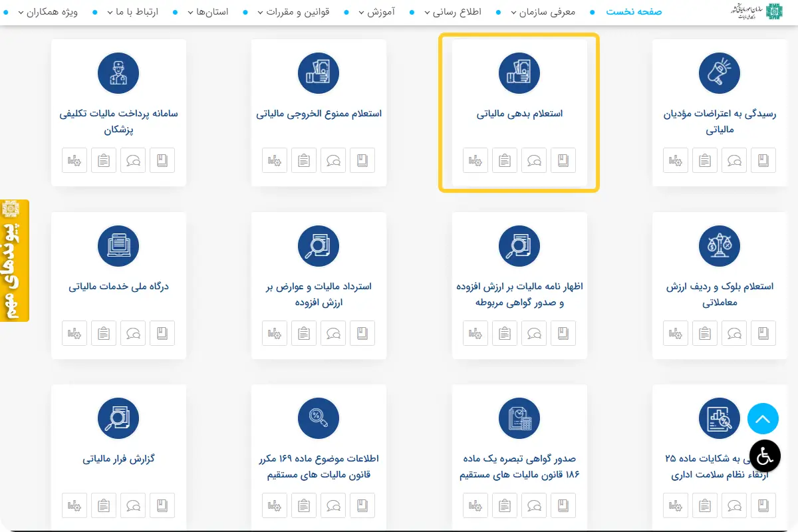798x532 pixels.
Task: Click chart-gear icon under استعلام ممنوع الخروجی مالیاتی
Action: 275,160
